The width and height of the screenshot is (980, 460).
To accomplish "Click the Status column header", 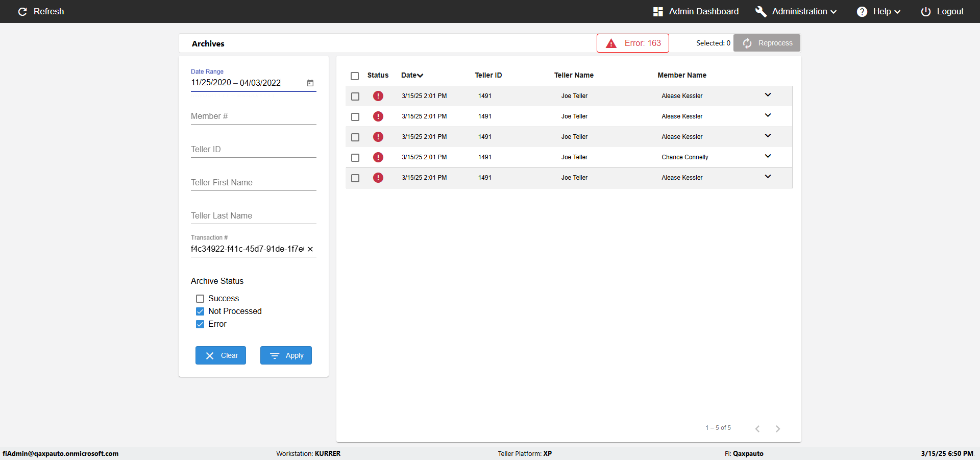I will point(378,75).
